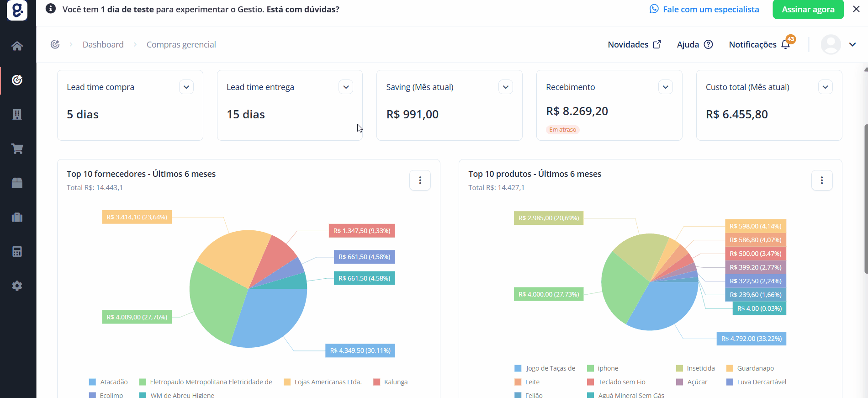Open the home icon in sidebar

click(x=17, y=46)
